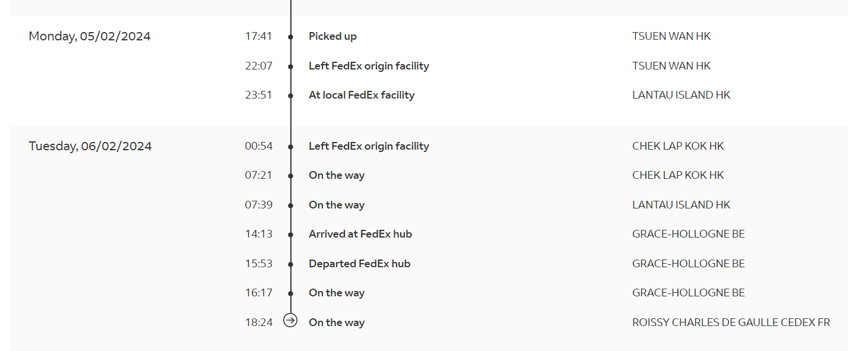This screenshot has height=351, width=868.
Task: Select the Tuesday, 06/02/2024 date heading
Action: 90,146
